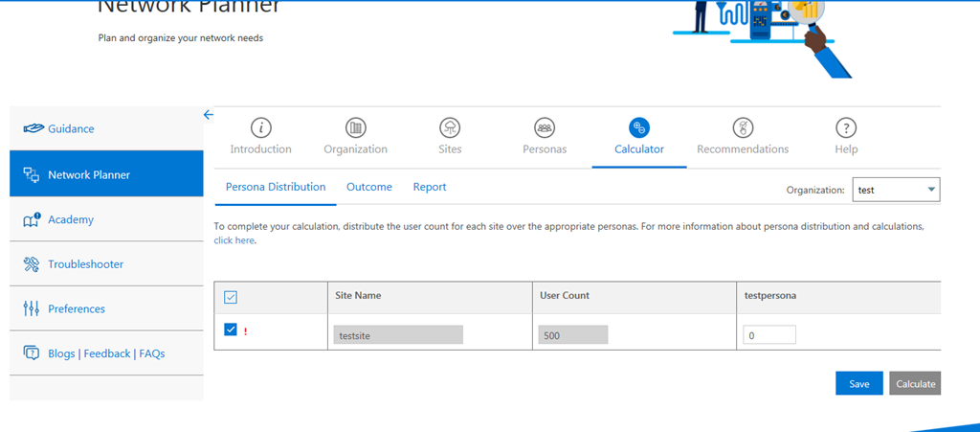Open Troubleshooter in the sidebar
The height and width of the screenshot is (432, 980).
pos(85,264)
